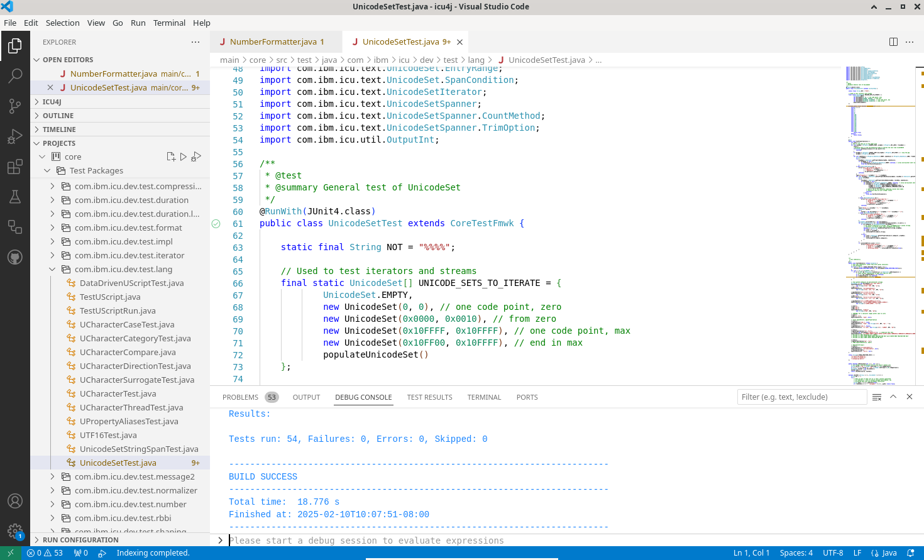This screenshot has width=924, height=560.
Task: Expand com.ibm.icu.dev.test.number package
Action: coord(52,504)
